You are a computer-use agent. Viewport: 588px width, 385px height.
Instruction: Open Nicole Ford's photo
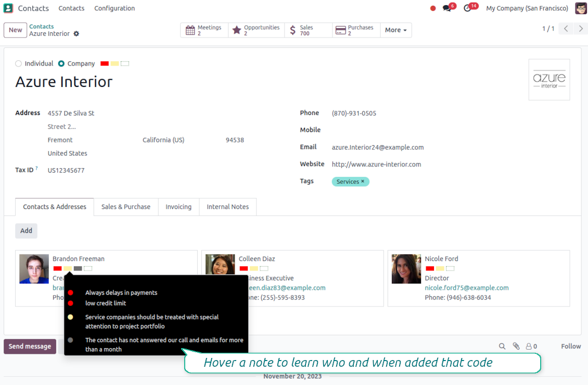(406, 269)
